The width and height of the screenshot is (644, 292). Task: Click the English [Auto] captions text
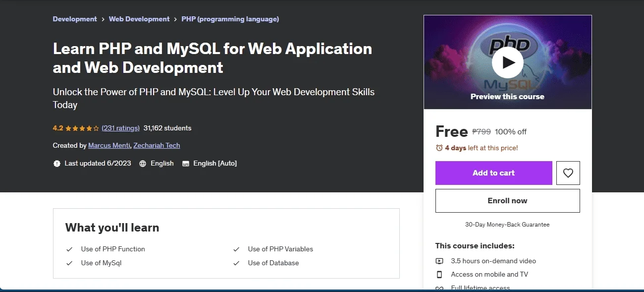[215, 163]
